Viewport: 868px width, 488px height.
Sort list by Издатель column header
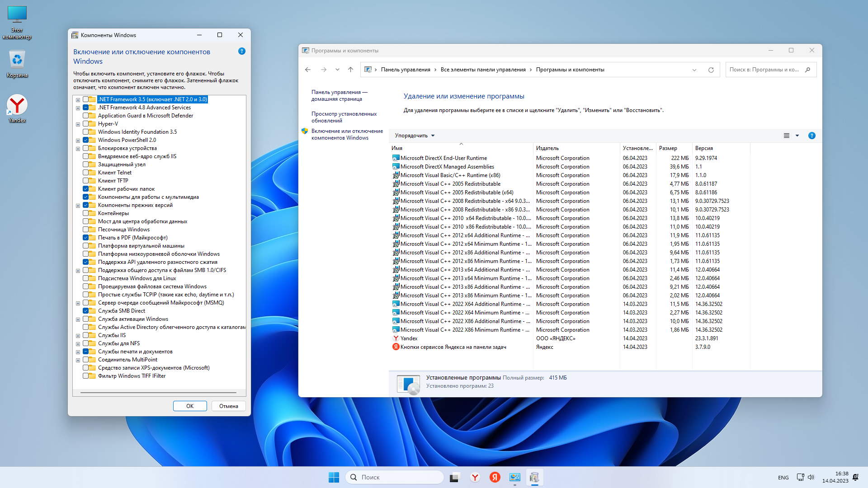(x=547, y=148)
